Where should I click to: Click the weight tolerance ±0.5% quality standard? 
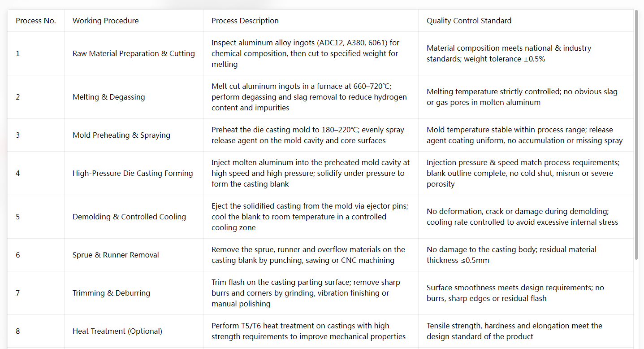[526, 53]
